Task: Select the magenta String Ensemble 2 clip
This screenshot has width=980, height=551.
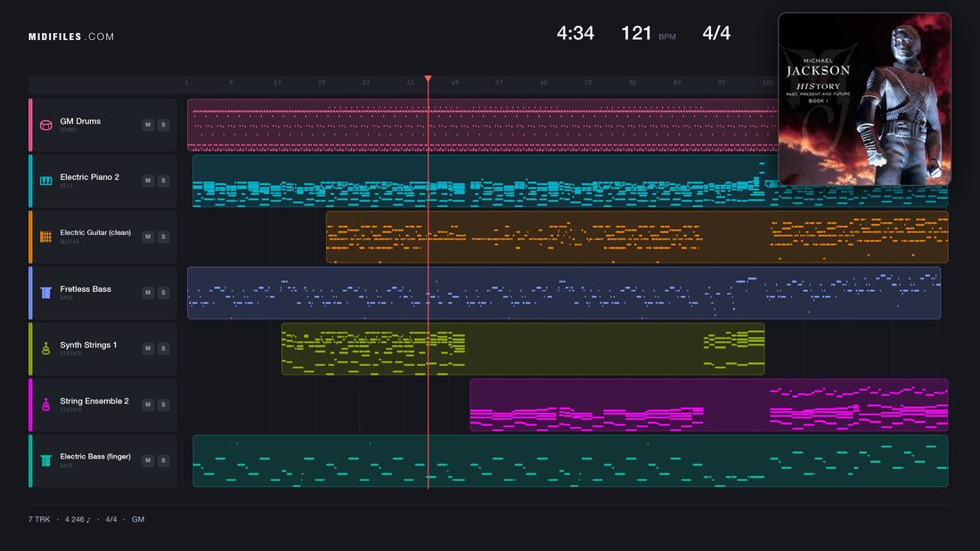Action: (709, 405)
